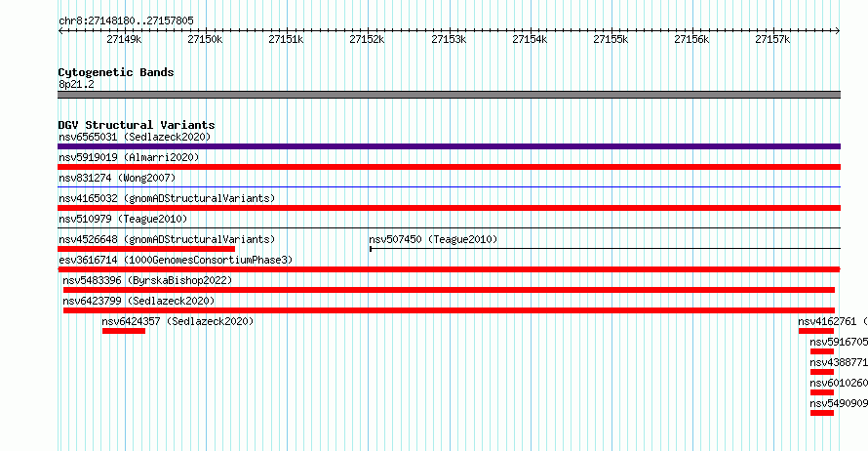Click the red bar under nsv4388771
Viewport: 868px width, 451px height.
click(822, 372)
